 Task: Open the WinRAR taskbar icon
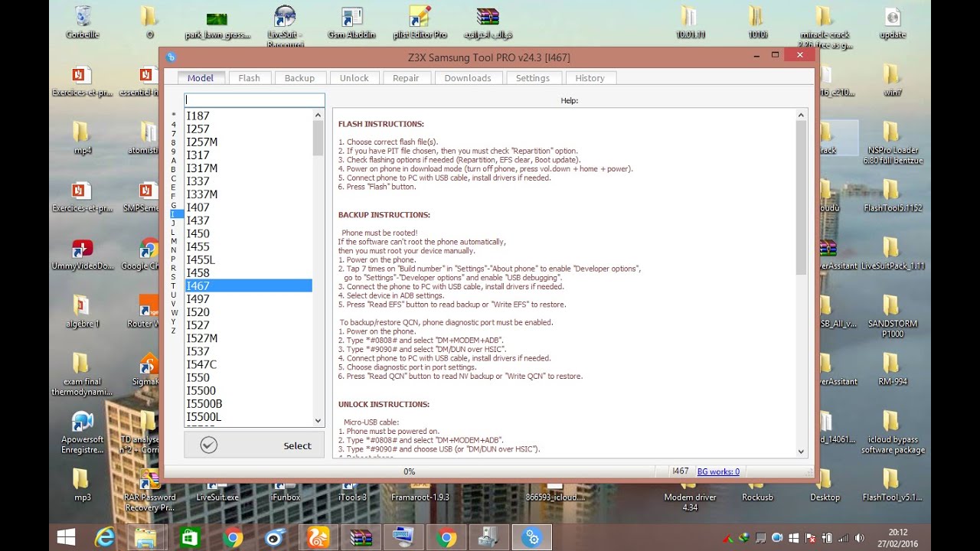[361, 537]
